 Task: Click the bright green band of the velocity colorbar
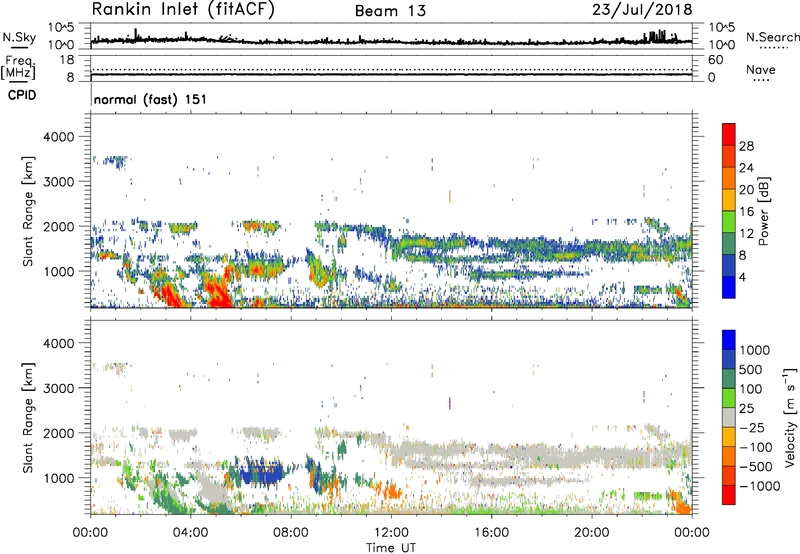[729, 398]
